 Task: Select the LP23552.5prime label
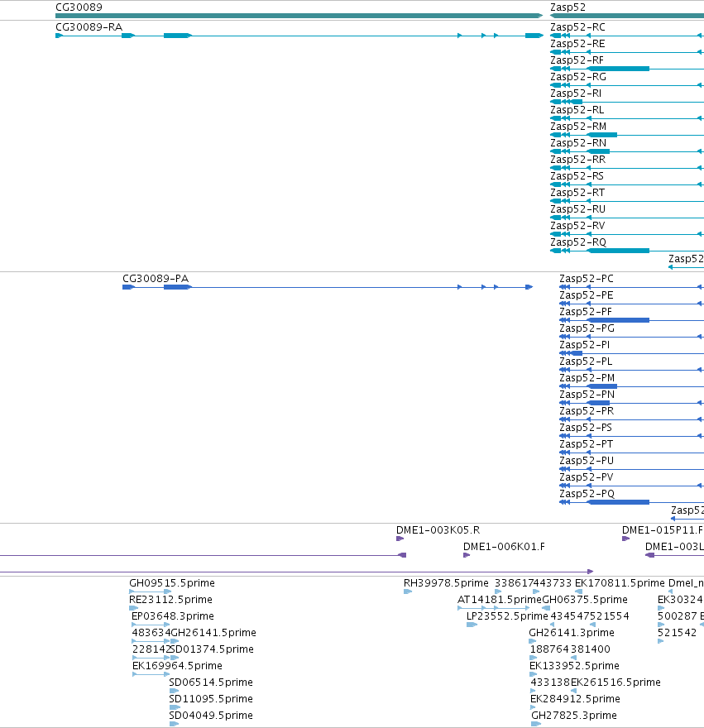(508, 616)
